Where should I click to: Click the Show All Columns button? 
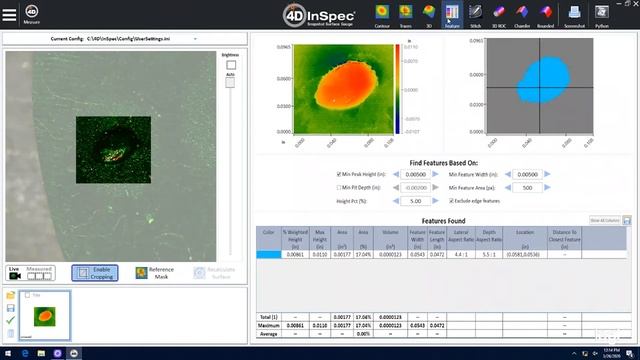[605, 220]
